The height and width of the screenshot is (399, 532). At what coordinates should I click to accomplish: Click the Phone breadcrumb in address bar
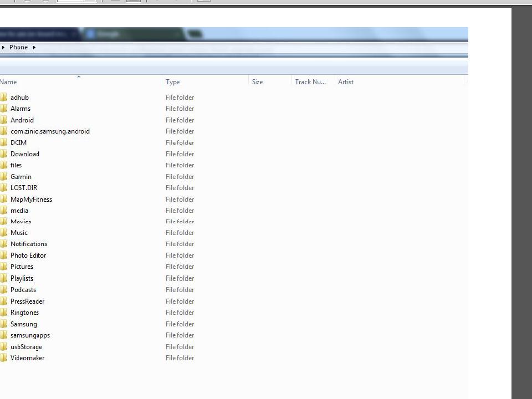18,48
